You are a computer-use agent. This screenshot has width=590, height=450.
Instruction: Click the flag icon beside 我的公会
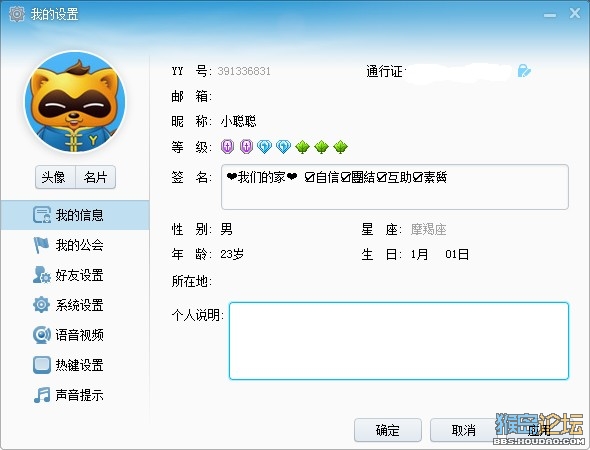point(41,245)
